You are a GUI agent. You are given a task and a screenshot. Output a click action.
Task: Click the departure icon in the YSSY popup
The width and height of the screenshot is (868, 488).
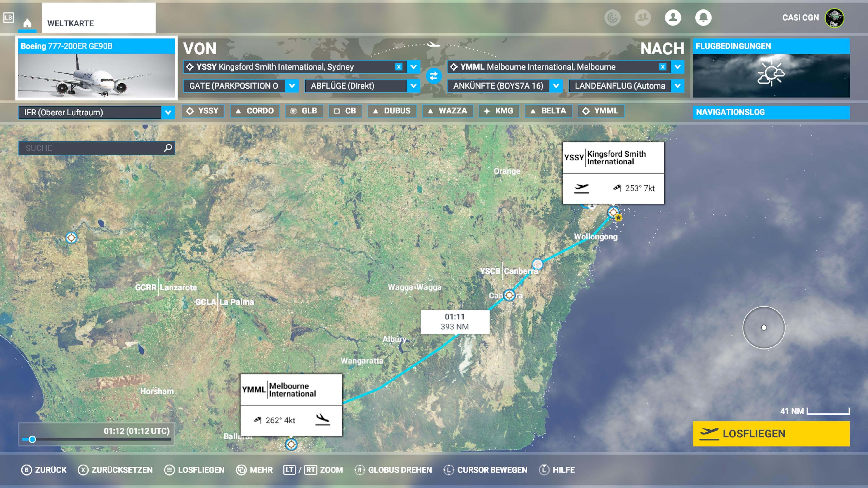point(581,188)
